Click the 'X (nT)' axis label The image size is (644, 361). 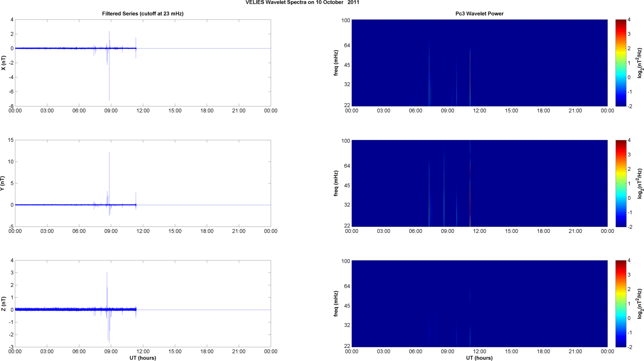coord(4,63)
